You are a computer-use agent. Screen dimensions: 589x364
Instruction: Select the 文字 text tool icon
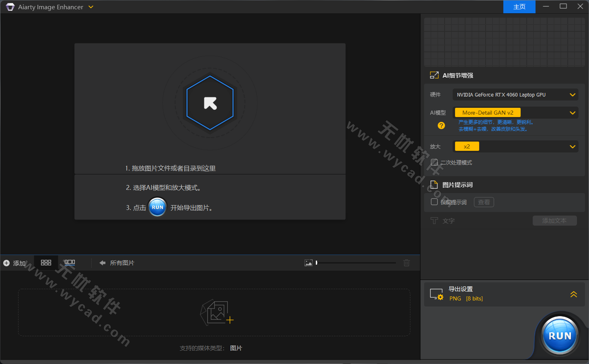point(435,220)
